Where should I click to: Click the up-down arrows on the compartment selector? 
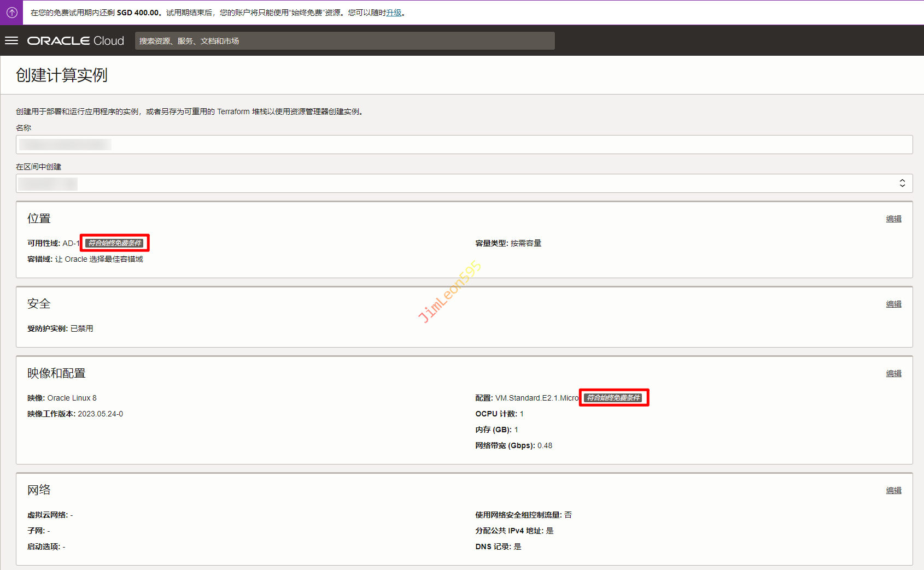coord(902,184)
